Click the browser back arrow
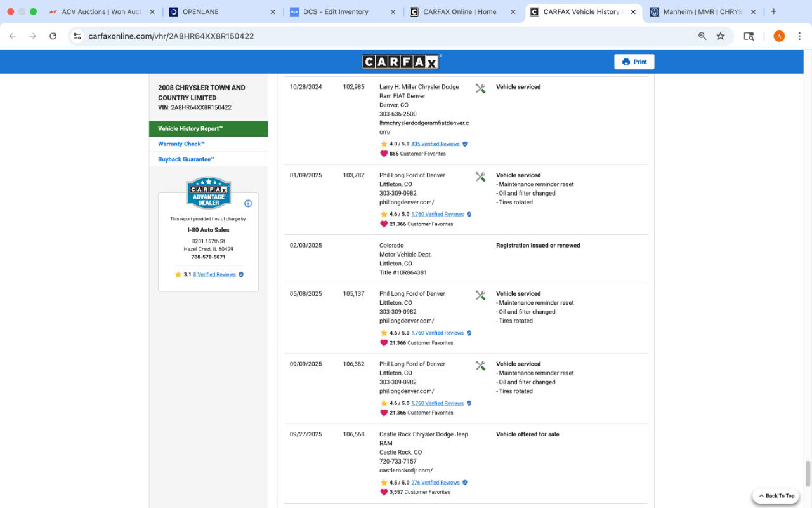The height and width of the screenshot is (508, 812). coord(13,36)
